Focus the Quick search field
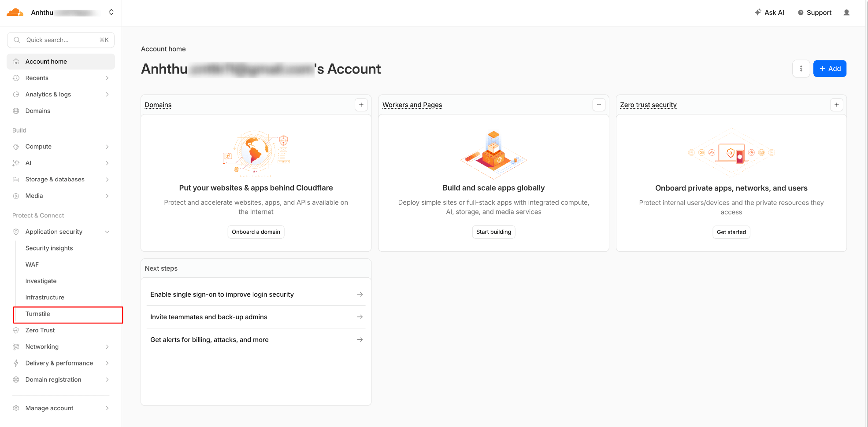 [61, 40]
